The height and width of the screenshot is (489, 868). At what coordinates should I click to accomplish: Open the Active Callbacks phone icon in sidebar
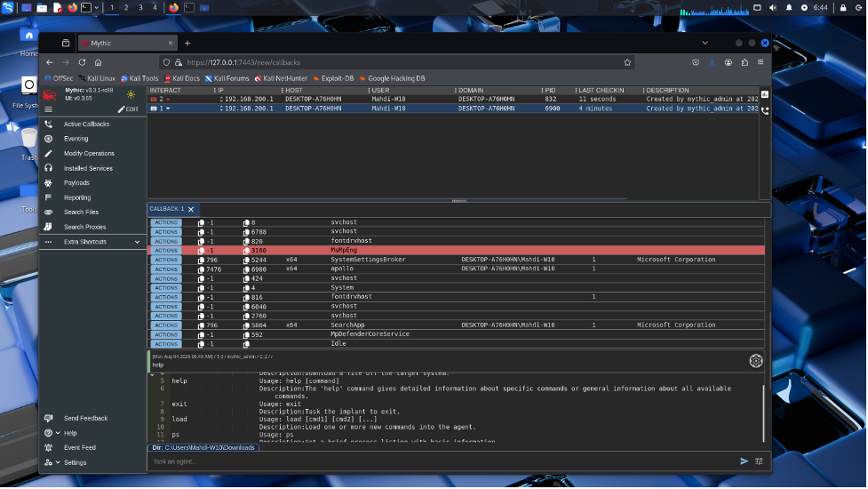49,124
